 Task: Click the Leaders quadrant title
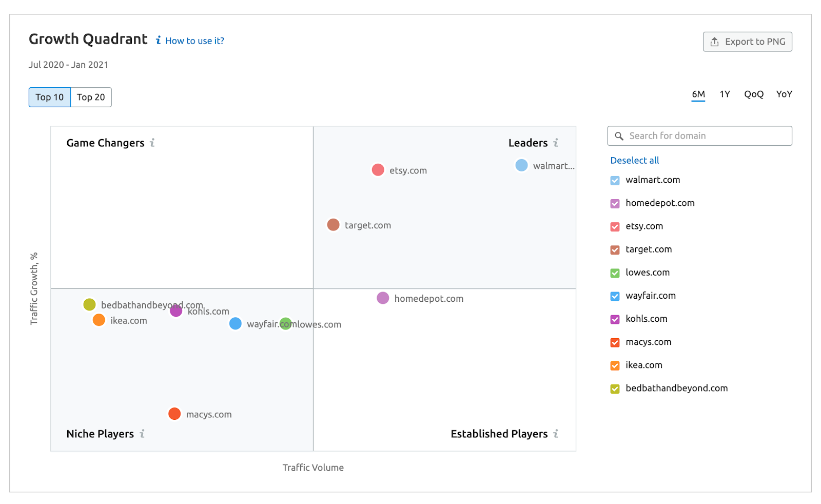(x=528, y=143)
